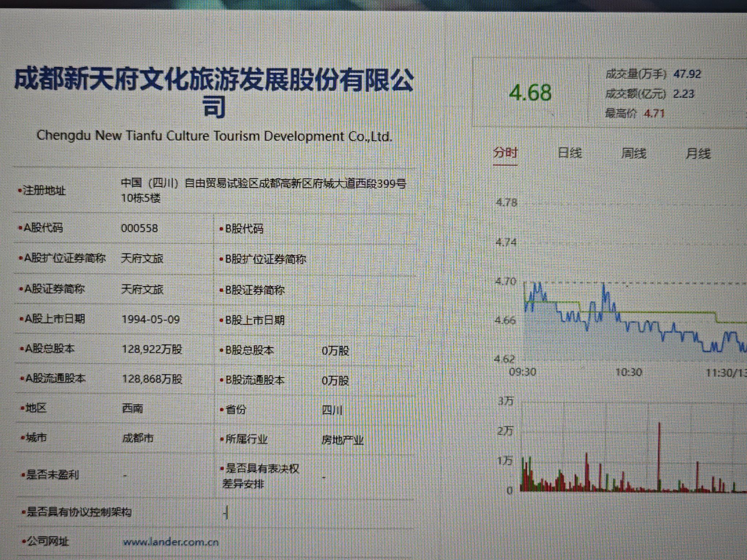Click the English company name Chengdu New Tianfu
The height and width of the screenshot is (560, 747).
tap(214, 136)
